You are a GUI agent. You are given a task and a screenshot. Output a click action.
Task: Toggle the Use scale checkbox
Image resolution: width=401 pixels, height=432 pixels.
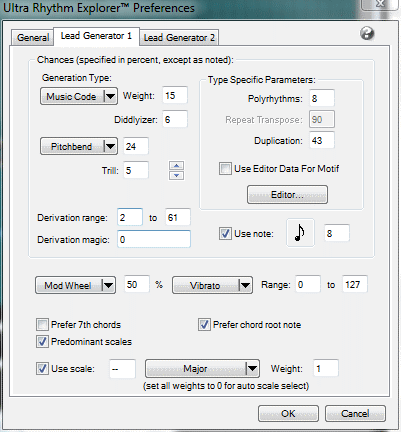[x=42, y=369]
